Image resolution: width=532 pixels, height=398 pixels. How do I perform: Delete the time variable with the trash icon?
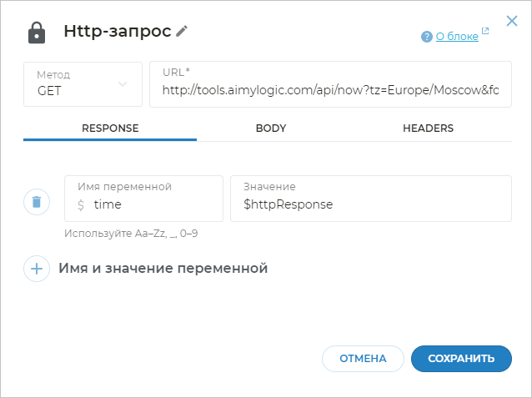coord(37,202)
